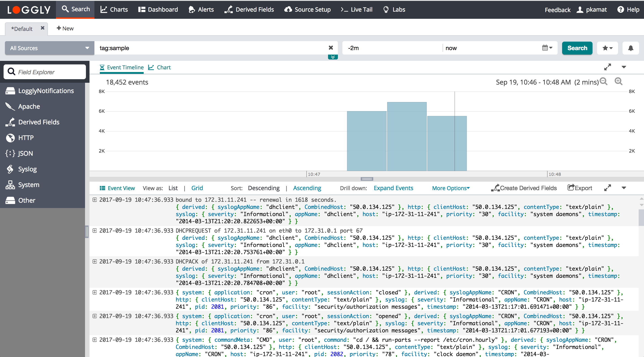Image resolution: width=644 pixels, height=357 pixels.
Task: Open the All Sources dropdown
Action: click(x=49, y=48)
